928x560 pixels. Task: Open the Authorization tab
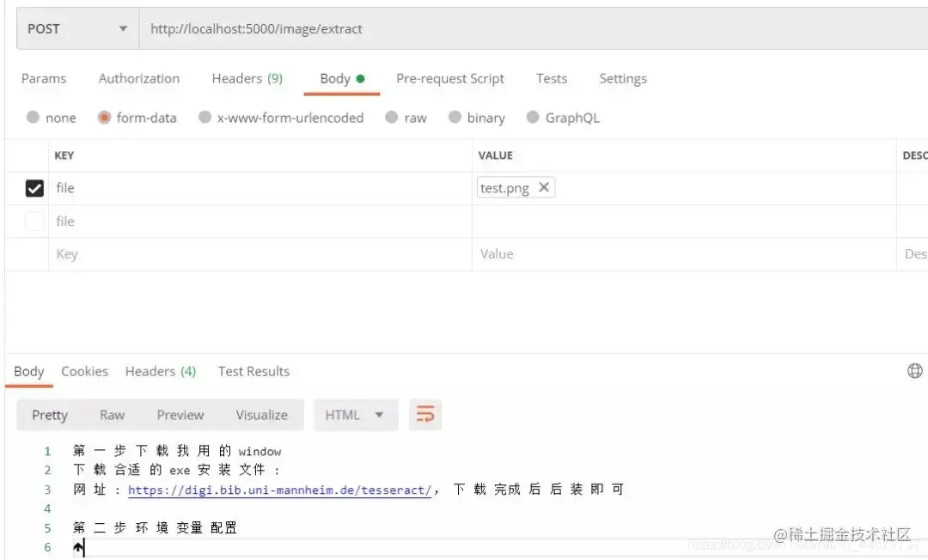[x=139, y=79]
